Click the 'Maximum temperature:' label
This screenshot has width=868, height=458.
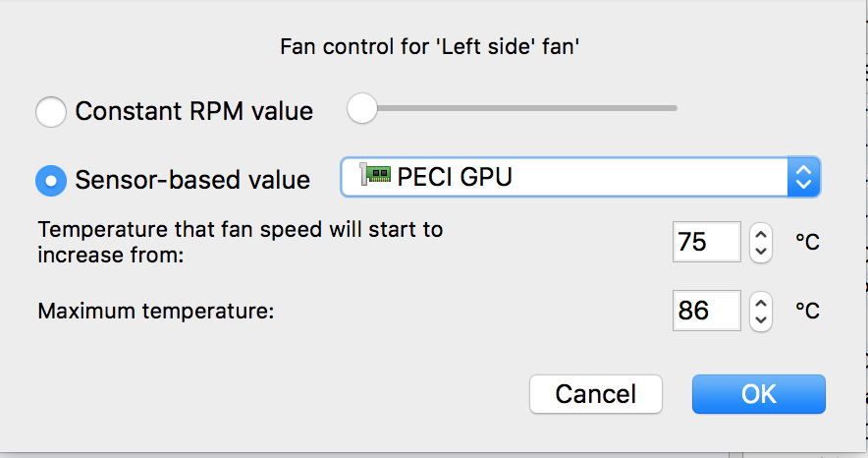click(x=156, y=312)
